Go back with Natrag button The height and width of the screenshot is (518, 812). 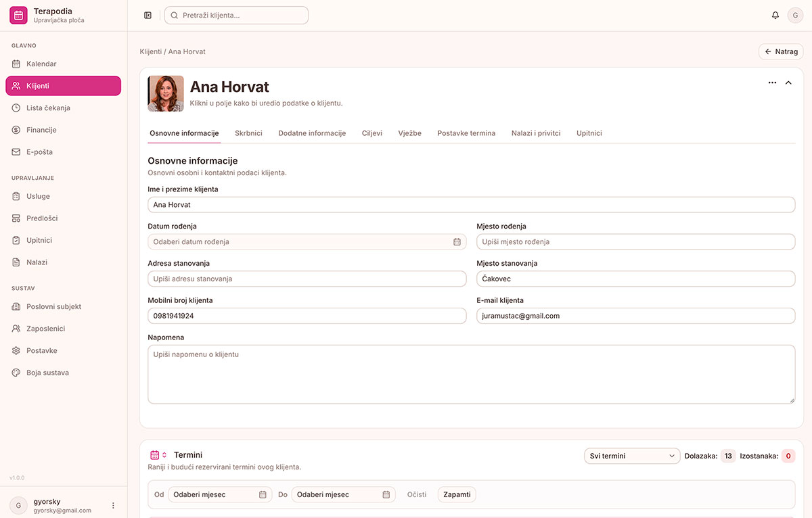click(x=781, y=51)
